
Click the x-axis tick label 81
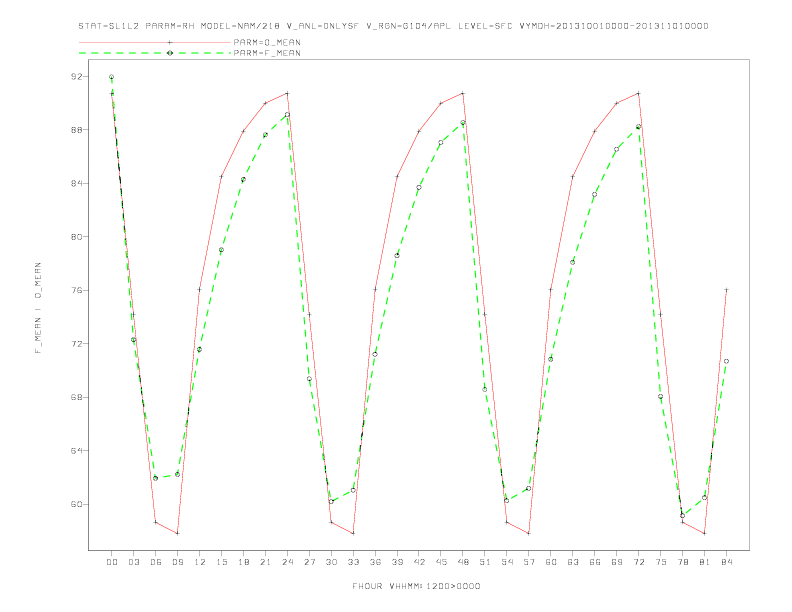click(705, 562)
